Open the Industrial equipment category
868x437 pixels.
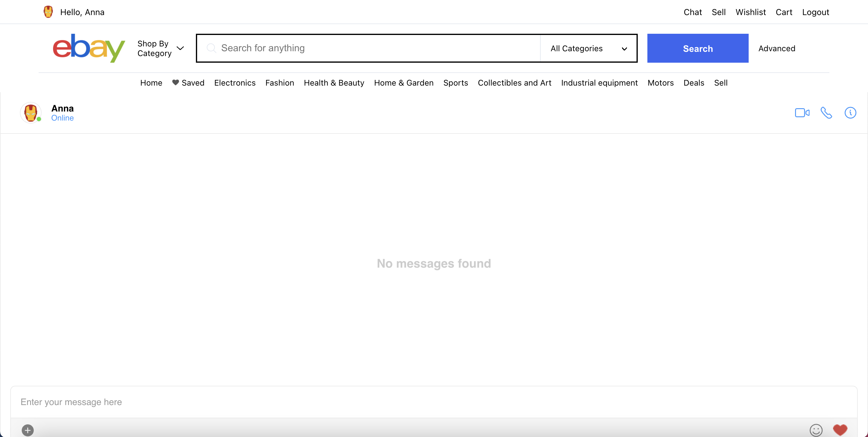click(599, 83)
